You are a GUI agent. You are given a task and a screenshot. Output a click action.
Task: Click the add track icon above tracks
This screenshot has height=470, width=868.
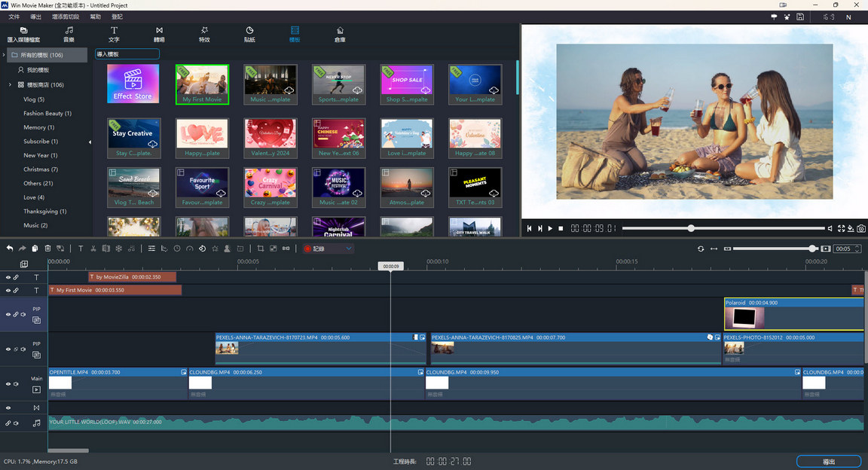[x=24, y=264]
